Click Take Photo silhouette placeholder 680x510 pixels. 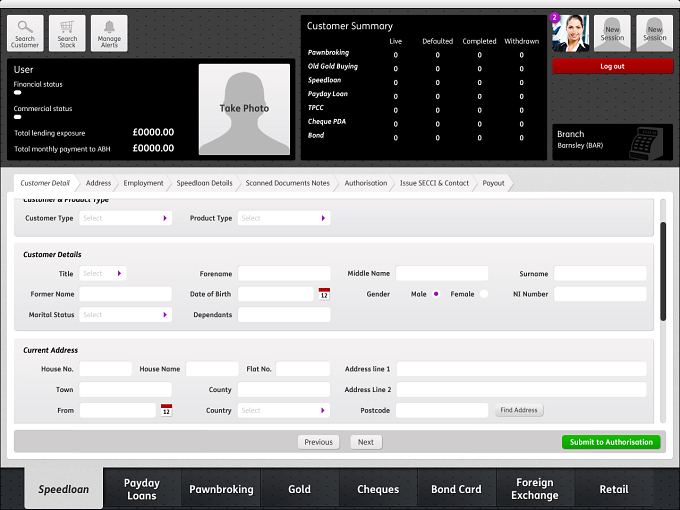(244, 109)
